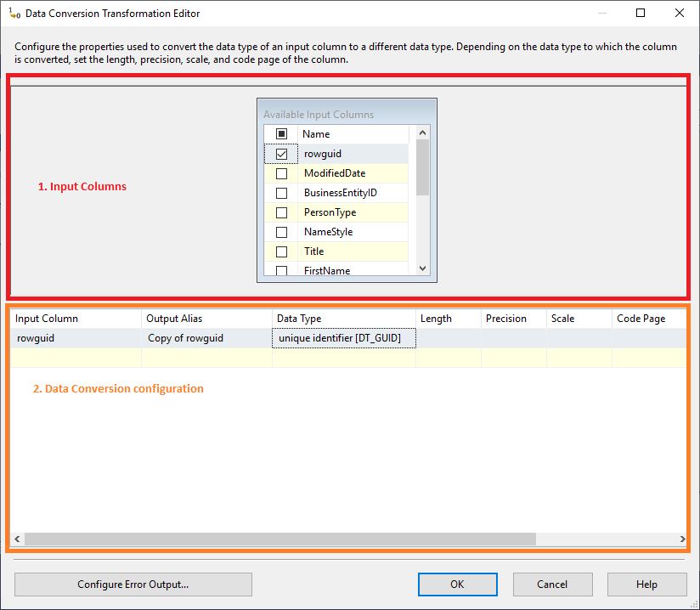Check the FirstName column
This screenshot has width=700, height=610.
[281, 270]
